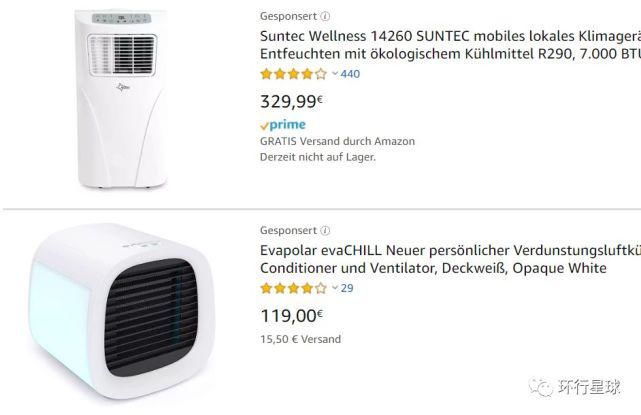The width and height of the screenshot is (641, 415).
Task: Click the prime logo under 329,99€
Action: (x=283, y=125)
